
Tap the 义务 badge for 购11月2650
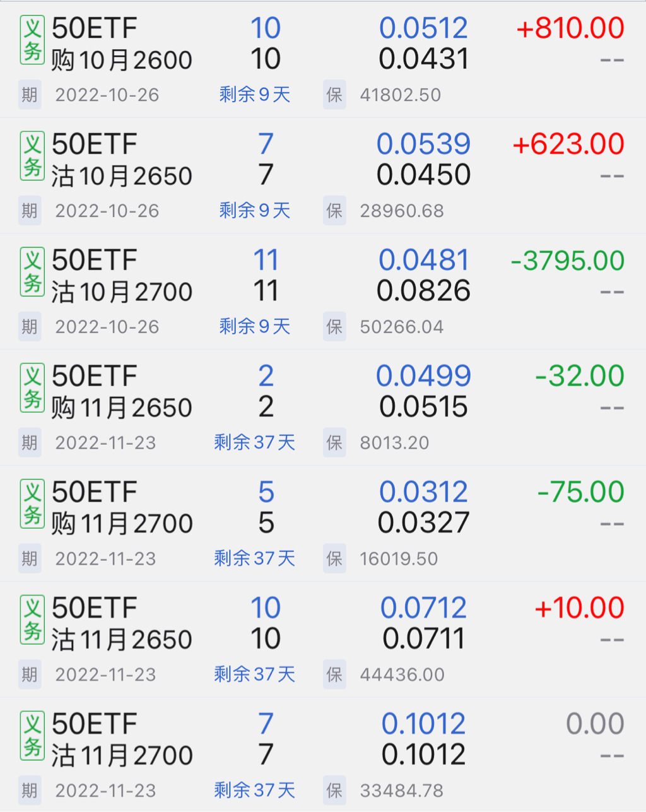pos(32,388)
